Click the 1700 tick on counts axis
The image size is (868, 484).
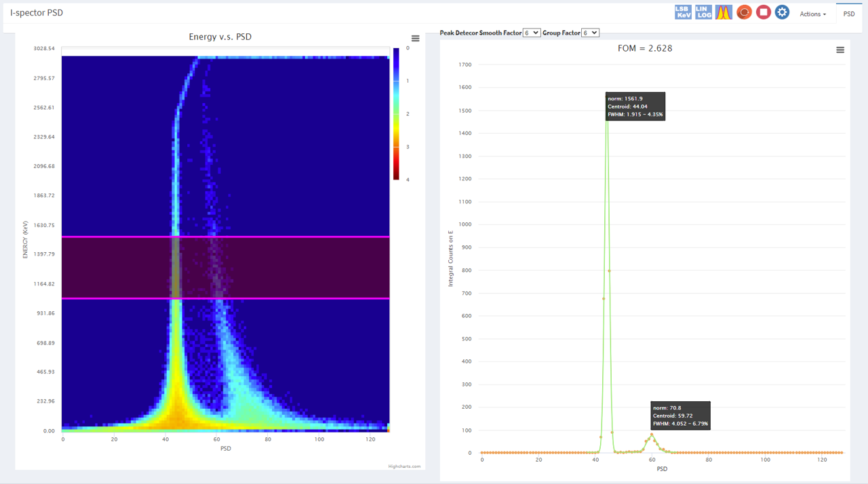pos(465,65)
